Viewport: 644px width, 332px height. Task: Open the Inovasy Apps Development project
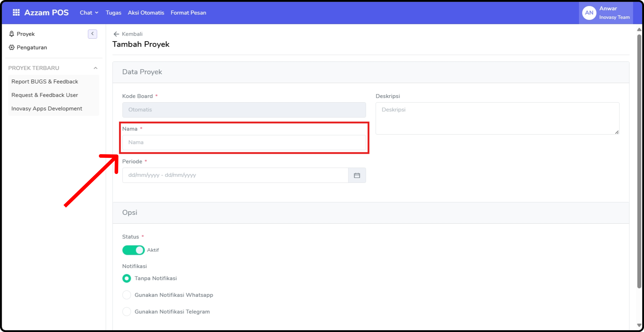click(x=47, y=109)
